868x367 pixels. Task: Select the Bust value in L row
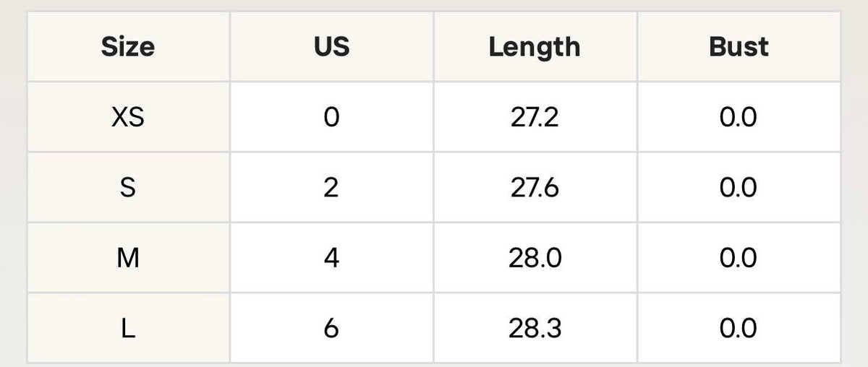(x=739, y=328)
